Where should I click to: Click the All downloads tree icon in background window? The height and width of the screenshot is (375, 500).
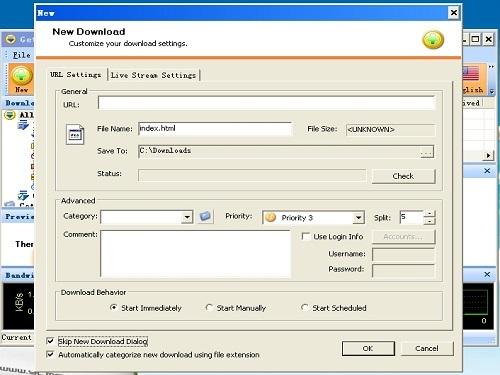click(10, 115)
